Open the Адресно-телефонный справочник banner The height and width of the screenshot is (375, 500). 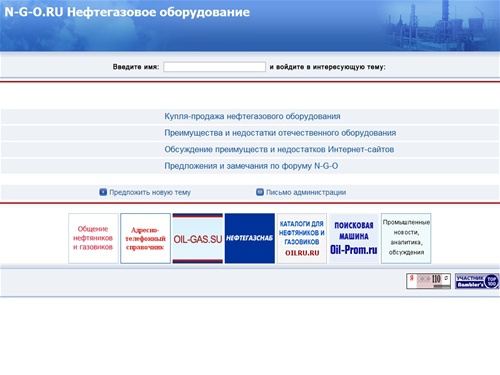[145, 238]
